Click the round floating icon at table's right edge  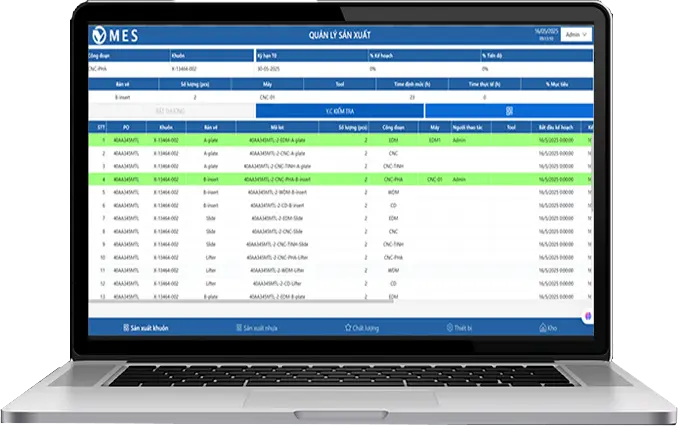tap(588, 315)
